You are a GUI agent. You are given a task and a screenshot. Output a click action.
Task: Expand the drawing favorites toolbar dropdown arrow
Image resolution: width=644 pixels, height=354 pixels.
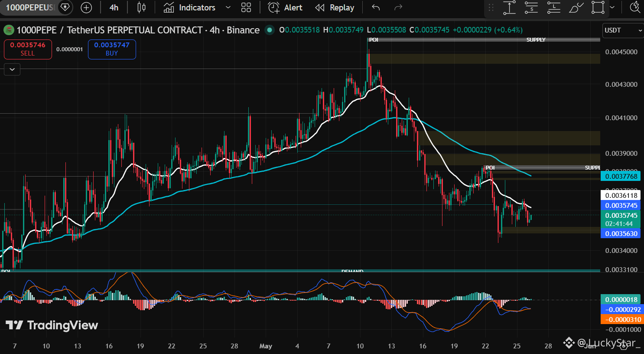tap(612, 7)
